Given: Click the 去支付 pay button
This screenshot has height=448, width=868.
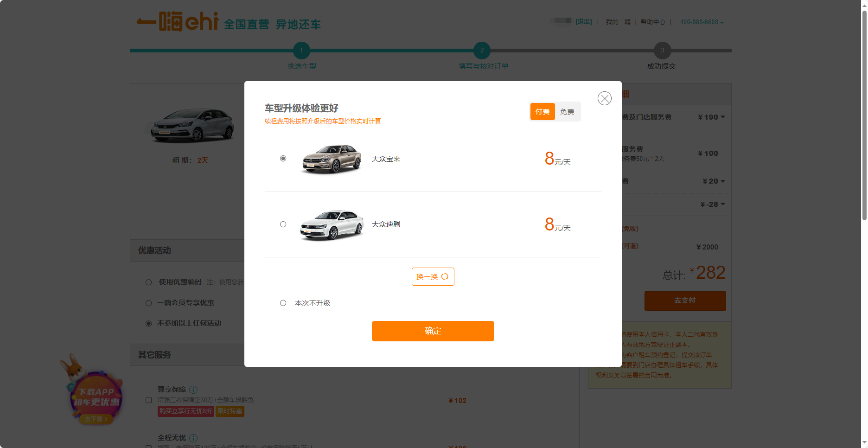Looking at the screenshot, I should (685, 301).
